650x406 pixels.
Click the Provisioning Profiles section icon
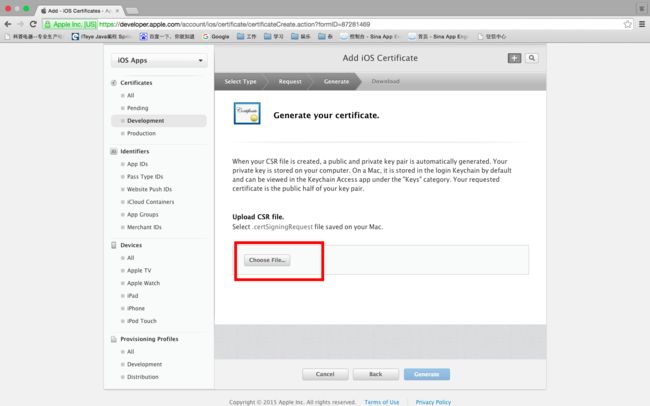tap(114, 339)
